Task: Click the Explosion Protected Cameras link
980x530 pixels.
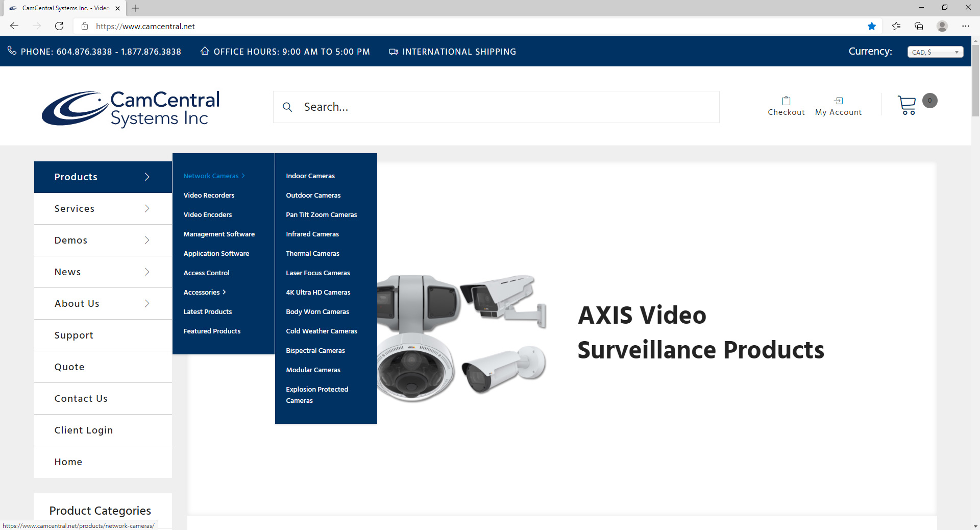Action: (317, 395)
